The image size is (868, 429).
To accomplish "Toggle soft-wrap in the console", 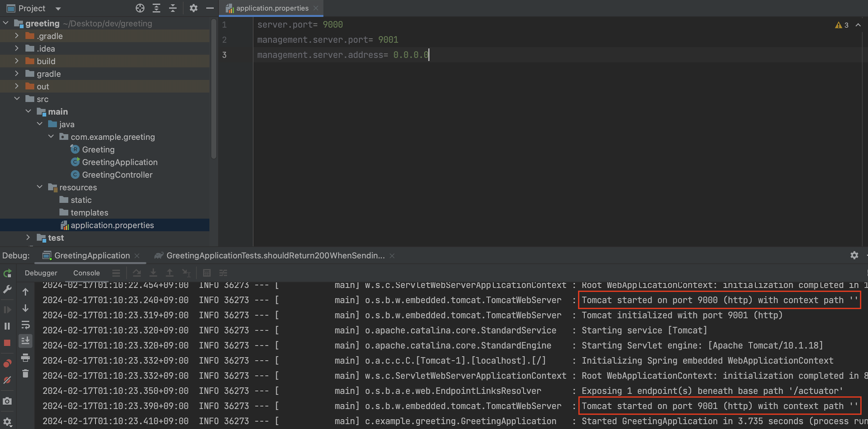I will pos(25,325).
